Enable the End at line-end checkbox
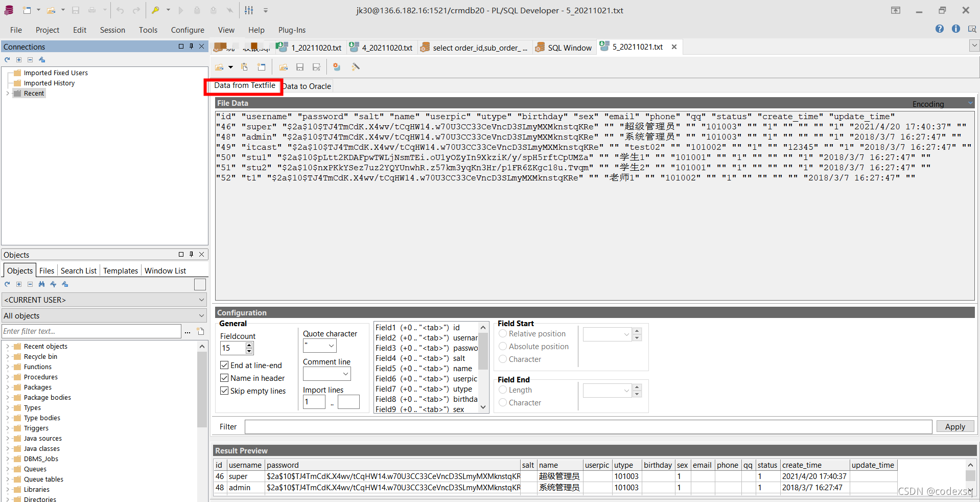This screenshot has width=980, height=502. coord(224,364)
